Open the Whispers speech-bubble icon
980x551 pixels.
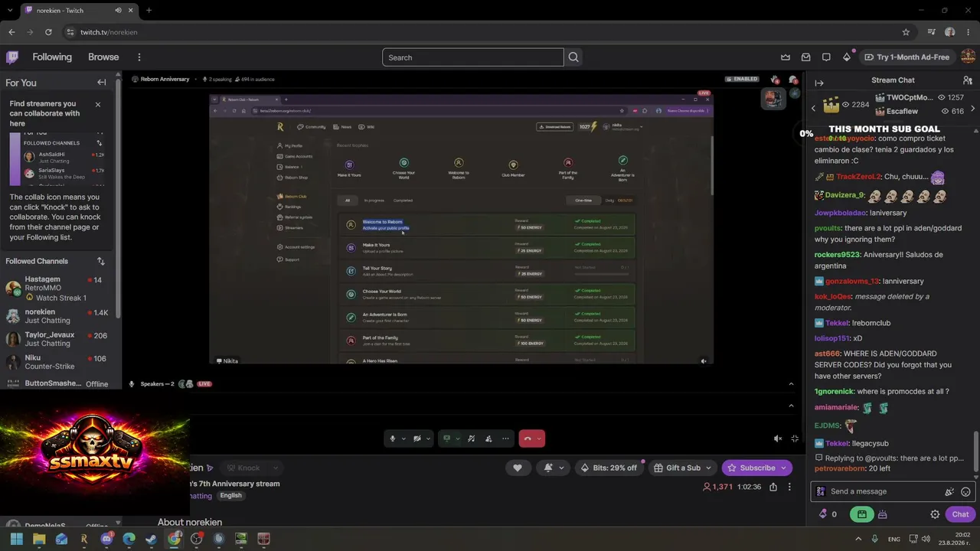click(826, 57)
